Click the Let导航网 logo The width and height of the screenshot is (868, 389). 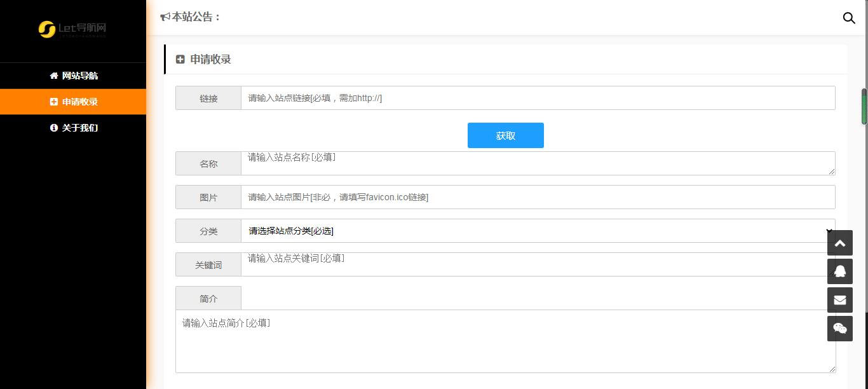[72, 29]
